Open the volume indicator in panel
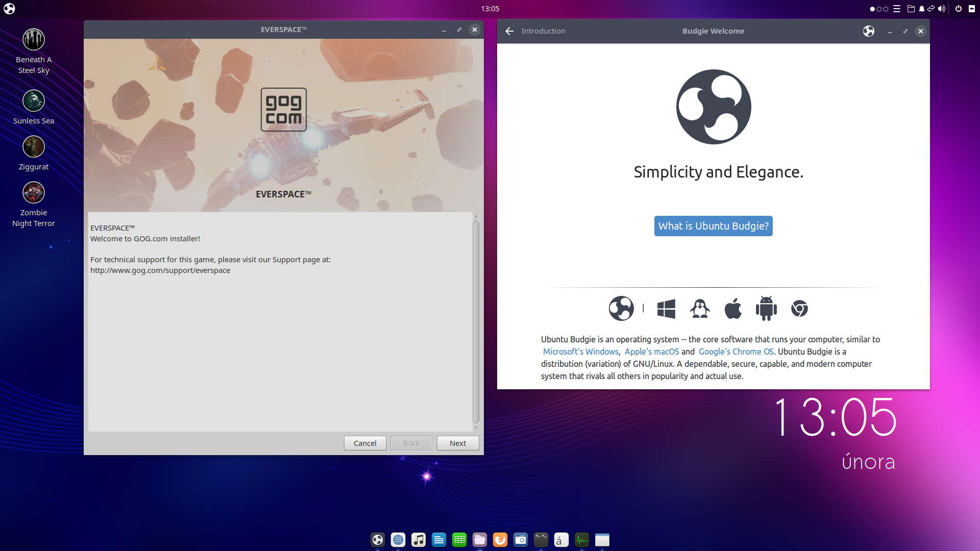Viewport: 980px width, 551px height. (x=941, y=9)
